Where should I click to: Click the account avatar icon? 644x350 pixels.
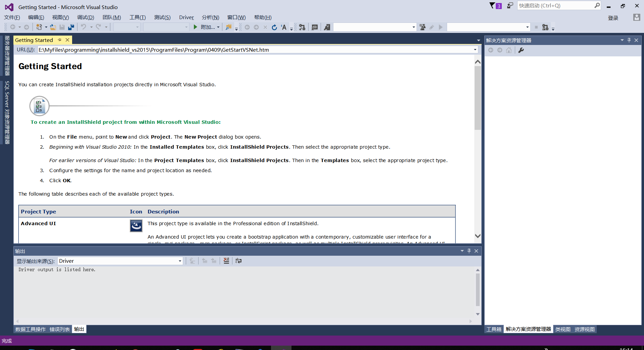637,17
